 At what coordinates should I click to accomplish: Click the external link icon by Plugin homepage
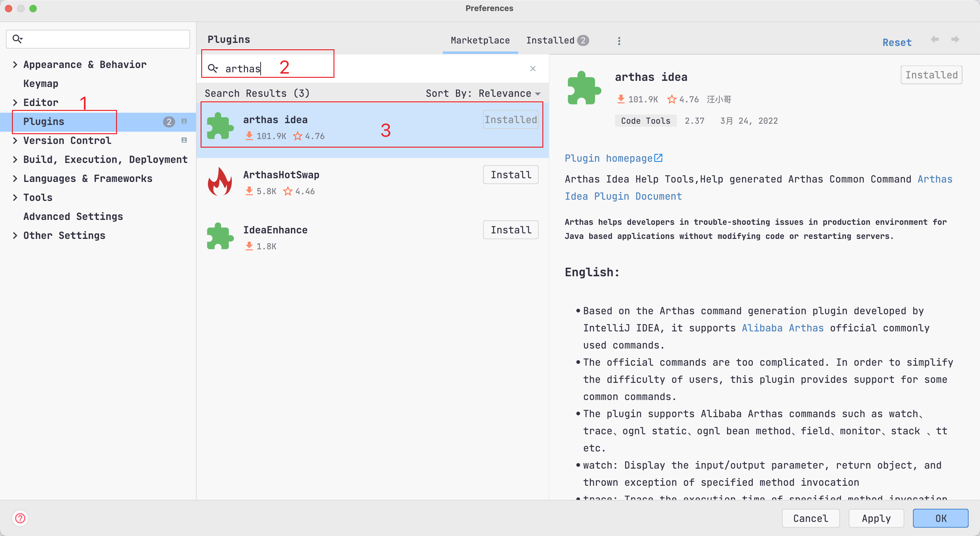click(x=658, y=158)
